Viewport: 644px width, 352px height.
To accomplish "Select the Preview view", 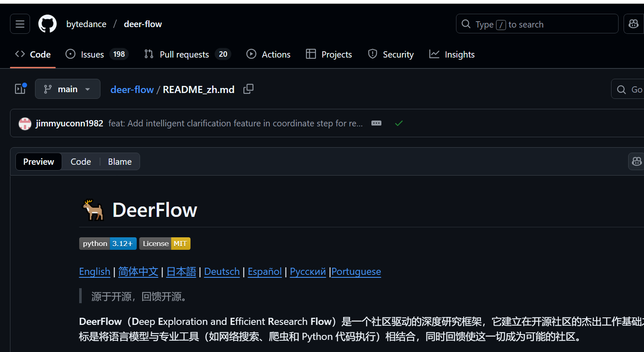I will (x=39, y=161).
